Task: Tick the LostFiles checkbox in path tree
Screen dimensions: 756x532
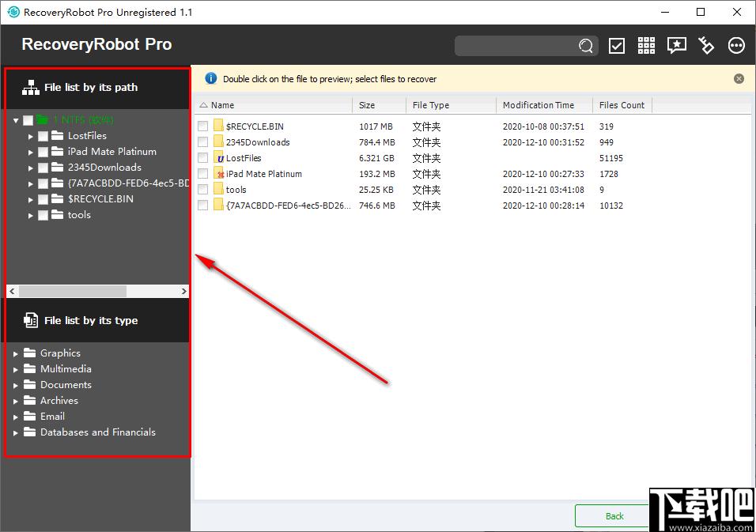Action: 43,137
